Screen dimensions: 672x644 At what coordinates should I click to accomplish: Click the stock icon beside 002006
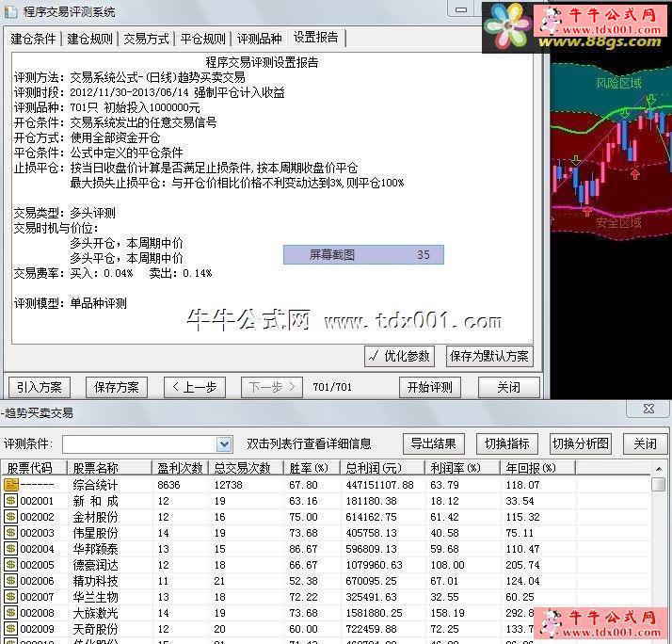[10, 581]
